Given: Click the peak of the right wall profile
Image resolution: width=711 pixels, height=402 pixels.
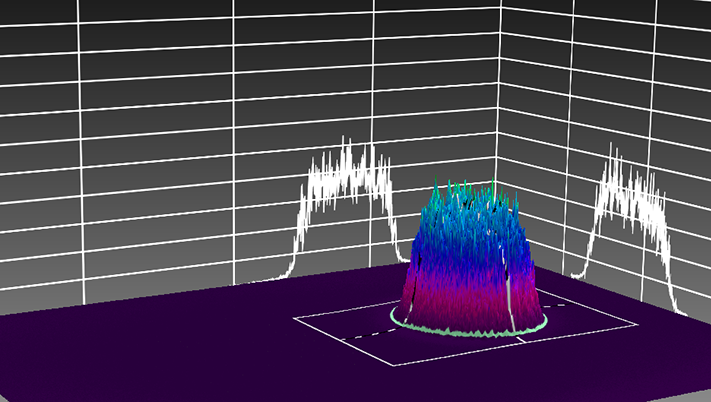Looking at the screenshot, I should point(614,152).
